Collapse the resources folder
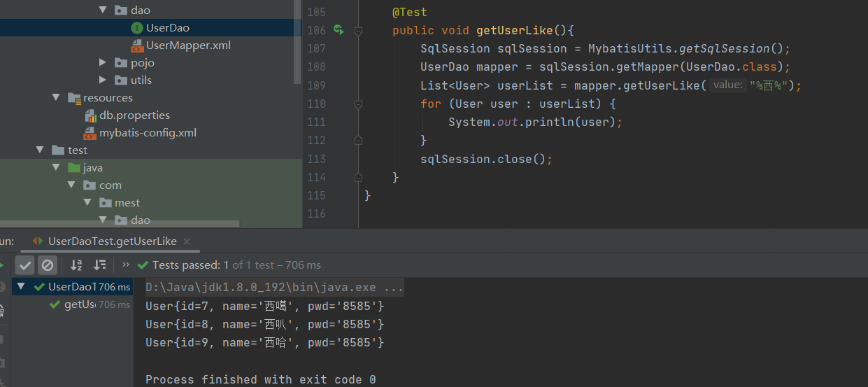 coord(56,97)
